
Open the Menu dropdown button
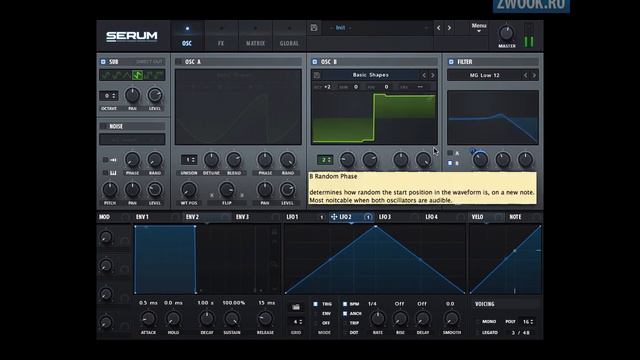479,27
